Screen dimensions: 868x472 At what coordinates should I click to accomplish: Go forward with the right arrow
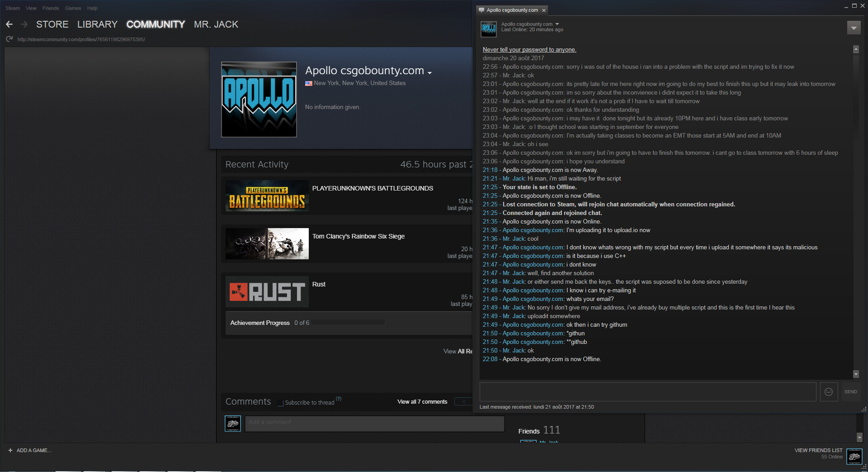(24, 24)
